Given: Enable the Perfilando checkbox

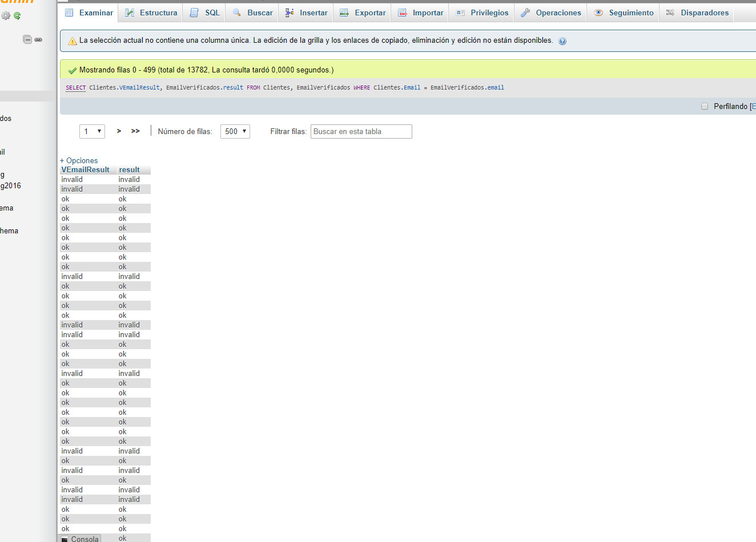Looking at the screenshot, I should [x=704, y=106].
